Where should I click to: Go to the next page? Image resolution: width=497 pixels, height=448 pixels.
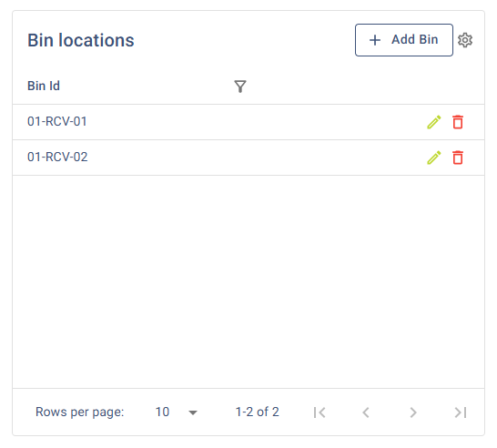point(412,412)
